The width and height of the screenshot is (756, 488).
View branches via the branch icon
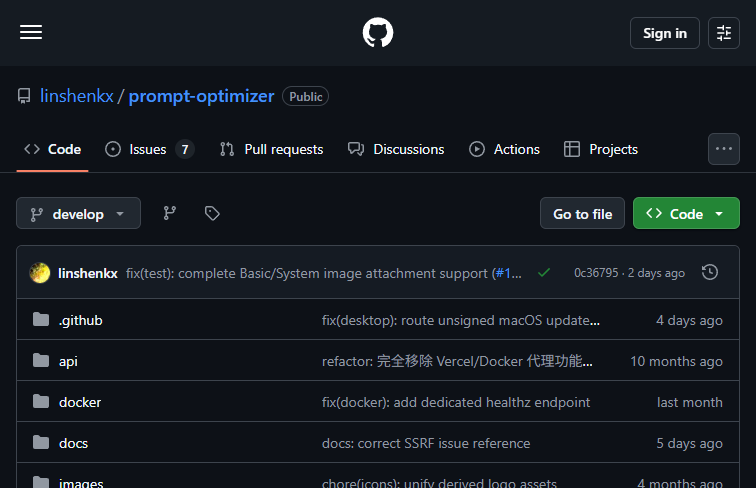[x=169, y=213]
